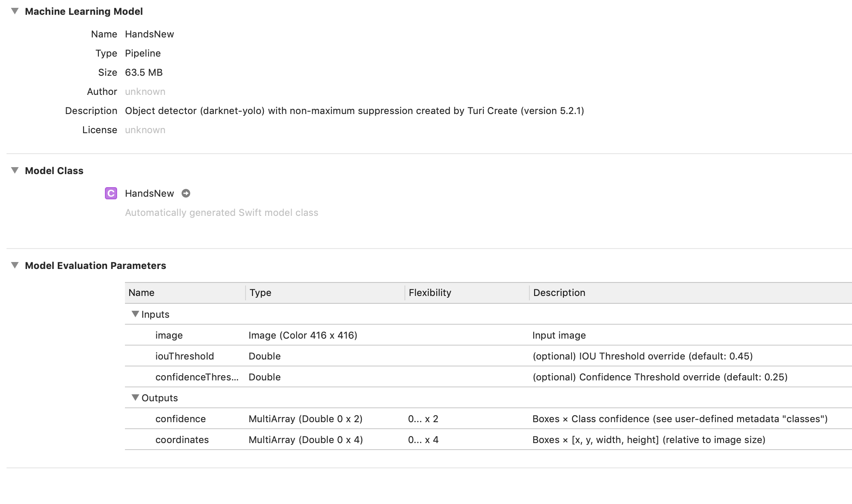Click the HandsNew Swift class icon
This screenshot has height=504, width=852.
click(111, 193)
